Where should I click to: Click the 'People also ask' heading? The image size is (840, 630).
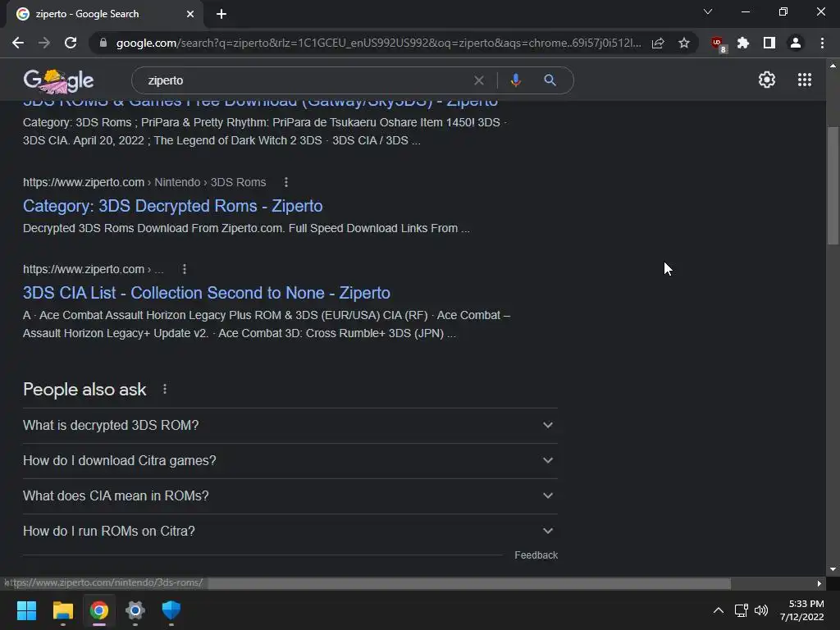[x=84, y=390]
